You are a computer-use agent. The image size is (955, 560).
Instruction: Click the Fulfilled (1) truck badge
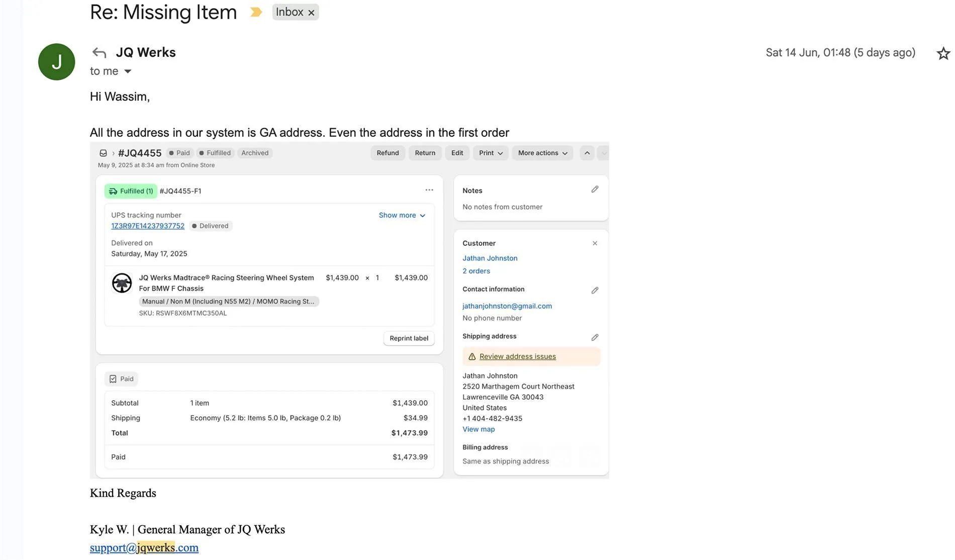coord(131,191)
